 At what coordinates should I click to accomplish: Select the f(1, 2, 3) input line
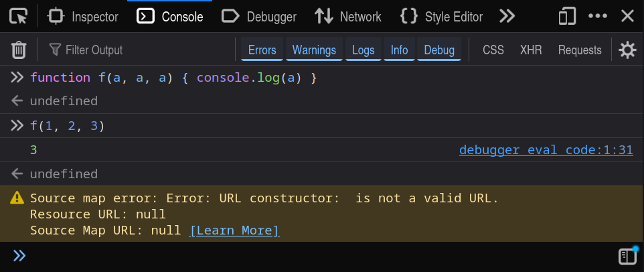coord(68,126)
